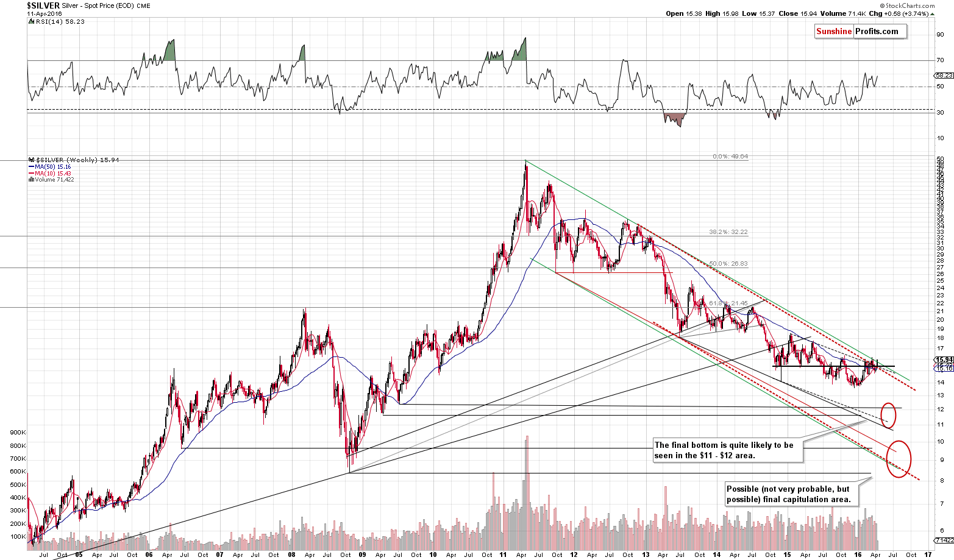Click the 15.16 blue MA price tag on axis
This screenshot has width=954, height=560.
[944, 369]
